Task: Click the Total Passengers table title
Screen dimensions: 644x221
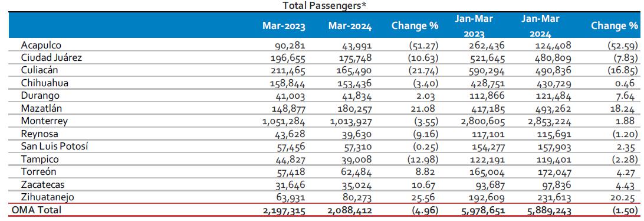Action: (324, 6)
